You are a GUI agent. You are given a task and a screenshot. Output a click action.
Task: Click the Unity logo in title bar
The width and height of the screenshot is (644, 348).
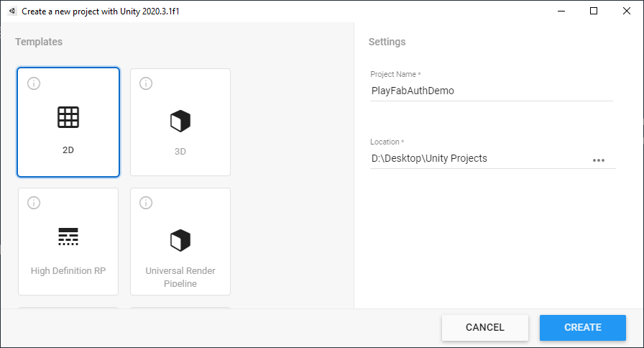coord(12,11)
